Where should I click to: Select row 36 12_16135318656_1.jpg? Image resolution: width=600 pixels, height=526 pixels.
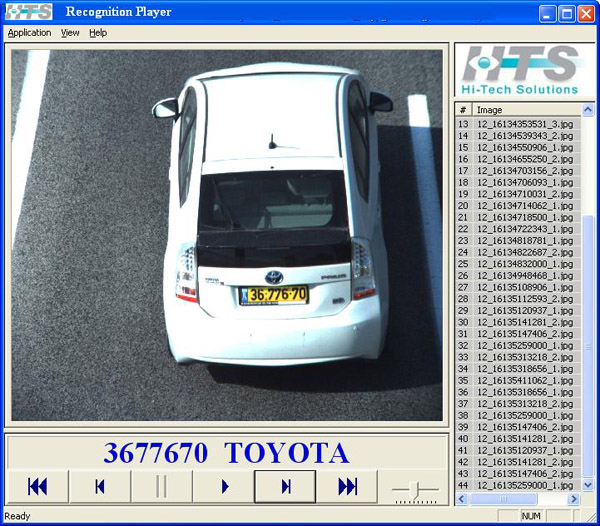[x=518, y=392]
